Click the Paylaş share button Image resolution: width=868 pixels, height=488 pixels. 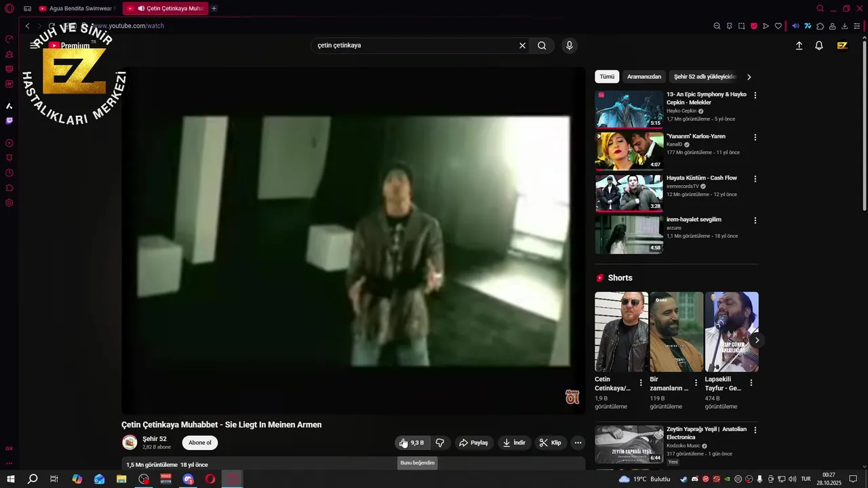[x=473, y=443]
